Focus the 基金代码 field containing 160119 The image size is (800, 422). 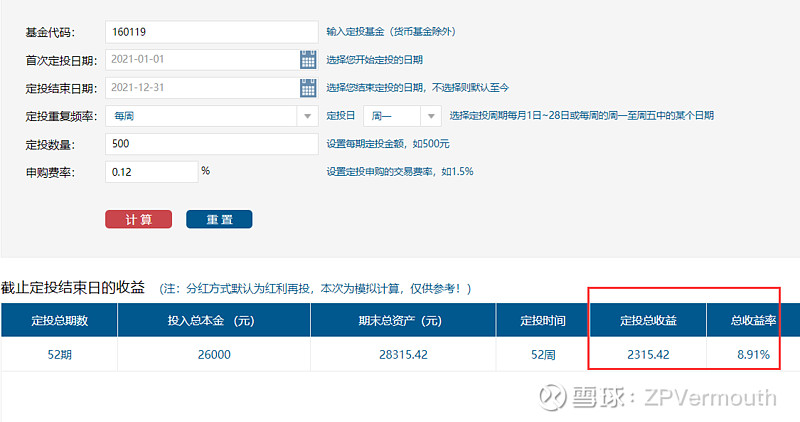click(211, 32)
